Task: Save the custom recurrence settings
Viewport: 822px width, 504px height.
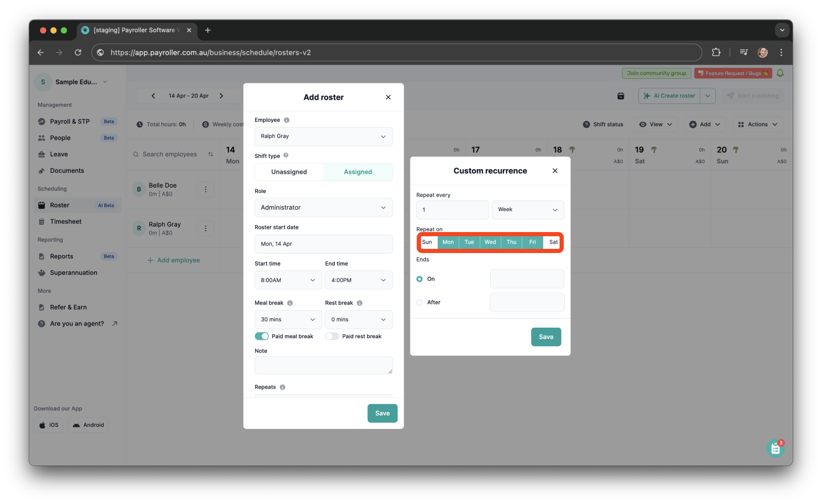Action: tap(546, 337)
